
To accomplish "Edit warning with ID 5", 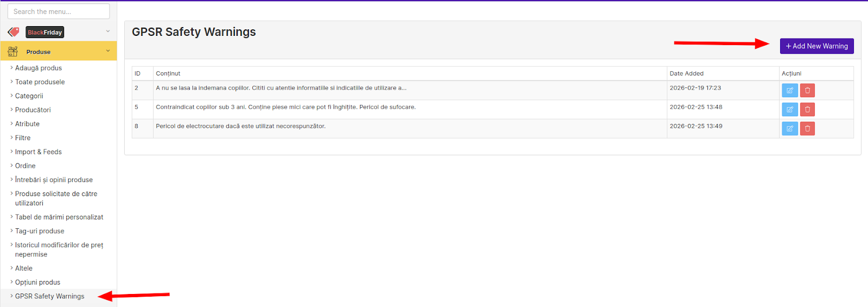I will click(789, 110).
